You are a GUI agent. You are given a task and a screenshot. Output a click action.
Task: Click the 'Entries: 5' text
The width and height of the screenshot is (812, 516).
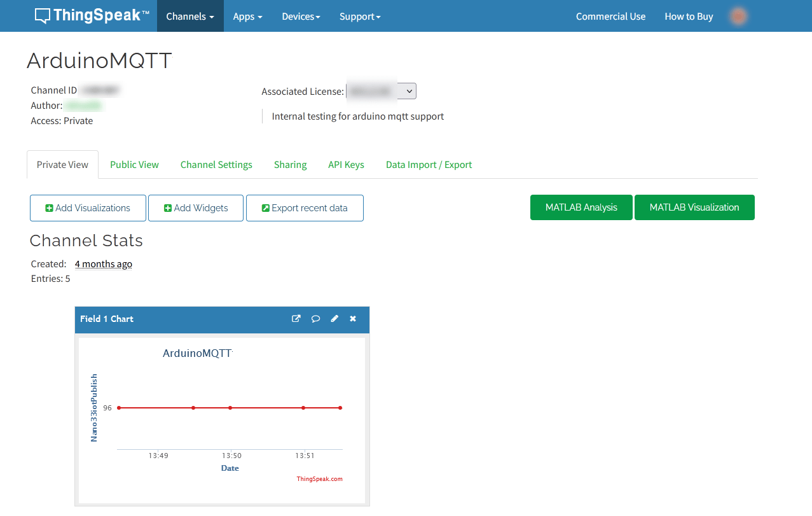(50, 279)
